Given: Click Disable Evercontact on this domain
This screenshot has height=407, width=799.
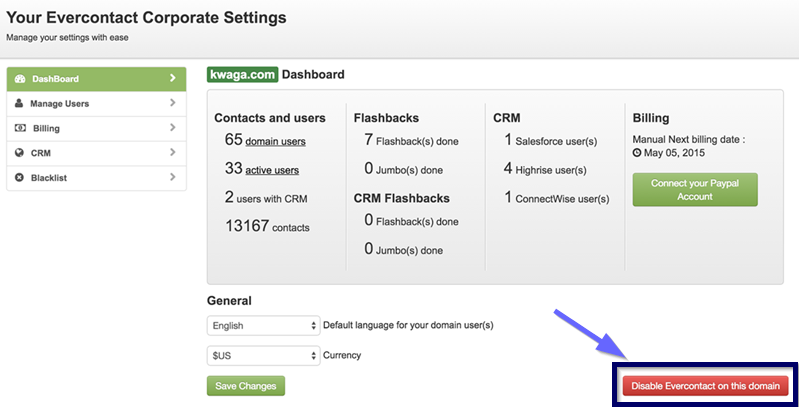Looking at the screenshot, I should coord(706,386).
